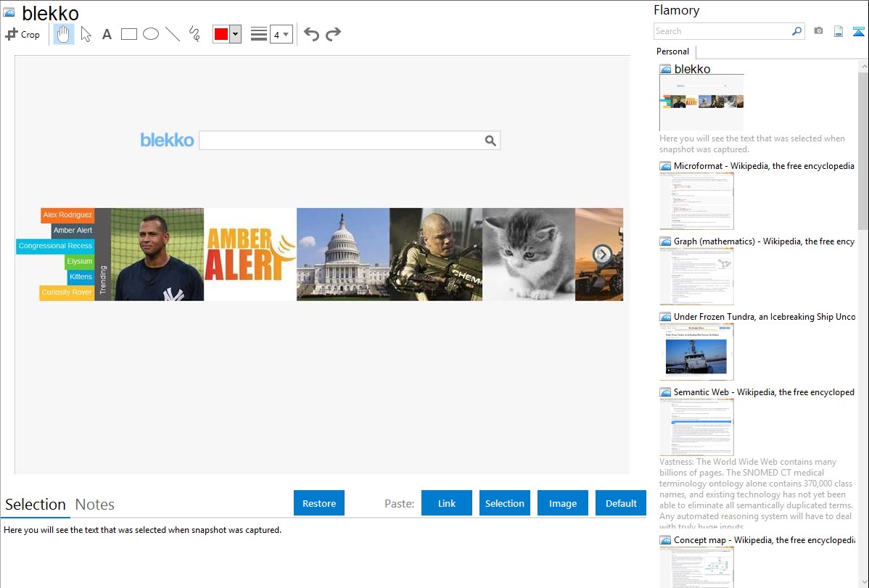The width and height of the screenshot is (869, 588).
Task: Activate the hand pan tool
Action: click(x=64, y=34)
